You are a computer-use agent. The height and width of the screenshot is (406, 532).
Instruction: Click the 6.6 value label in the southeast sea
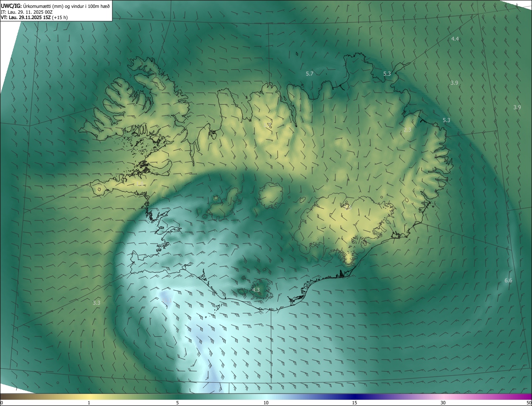coord(508,281)
